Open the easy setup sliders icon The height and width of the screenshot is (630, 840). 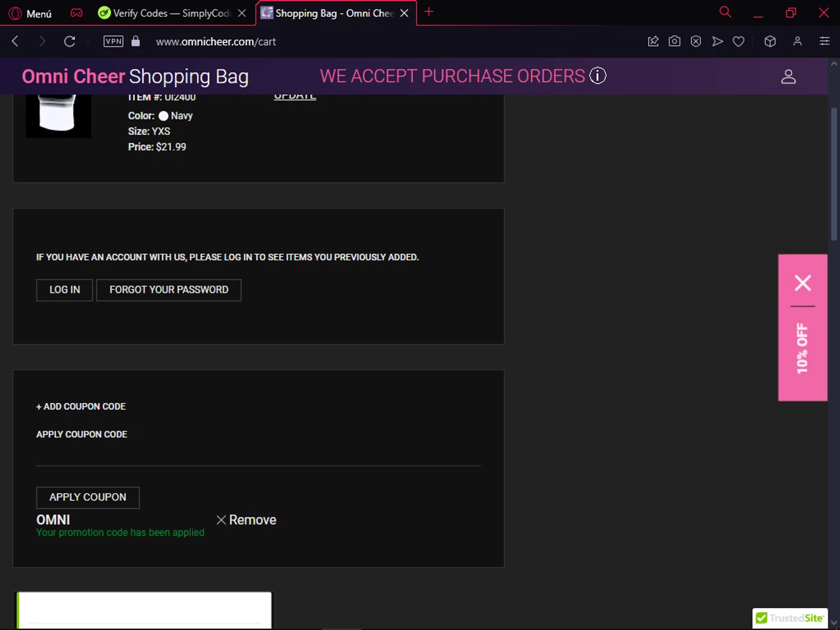824,41
